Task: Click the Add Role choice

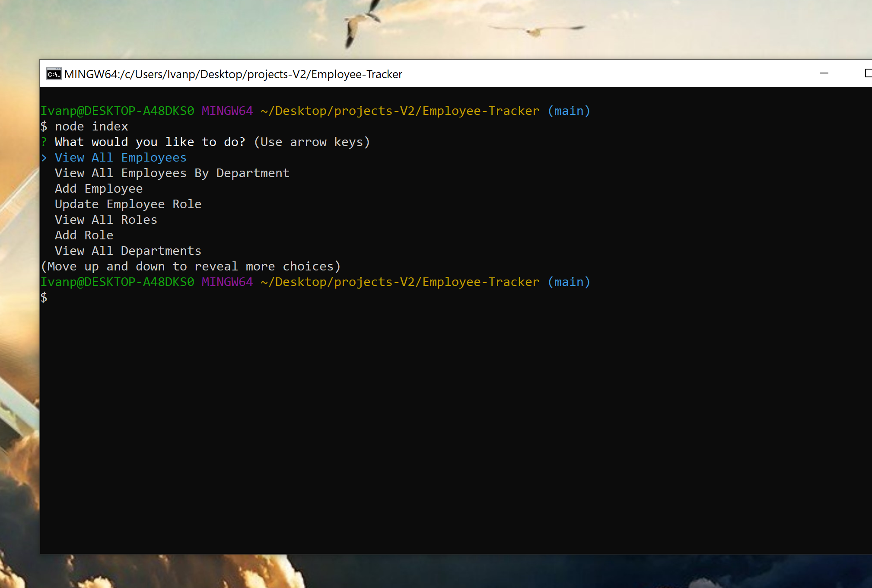Action: click(x=84, y=235)
